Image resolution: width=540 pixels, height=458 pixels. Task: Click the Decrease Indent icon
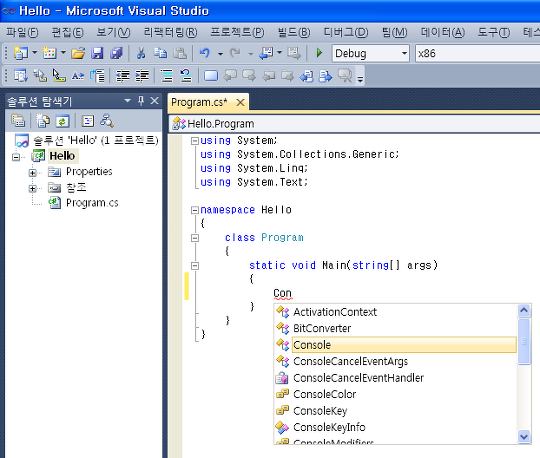[x=122, y=75]
